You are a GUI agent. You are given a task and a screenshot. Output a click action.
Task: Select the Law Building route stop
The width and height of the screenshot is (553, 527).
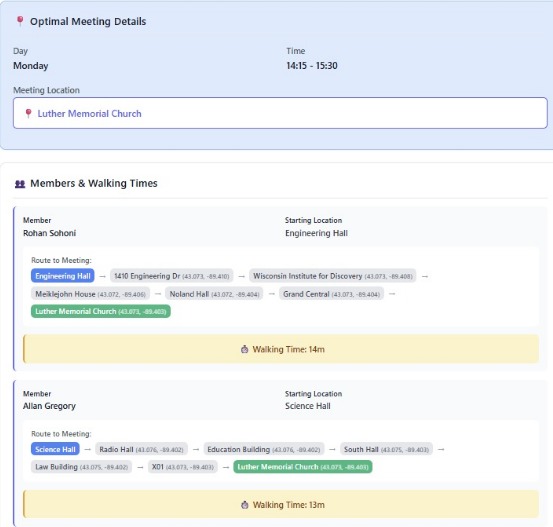(81, 467)
